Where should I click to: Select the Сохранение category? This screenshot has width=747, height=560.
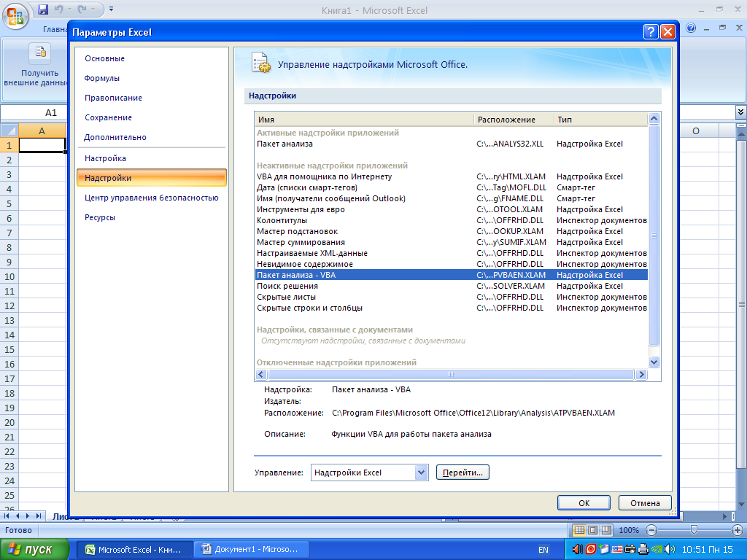[152, 117]
